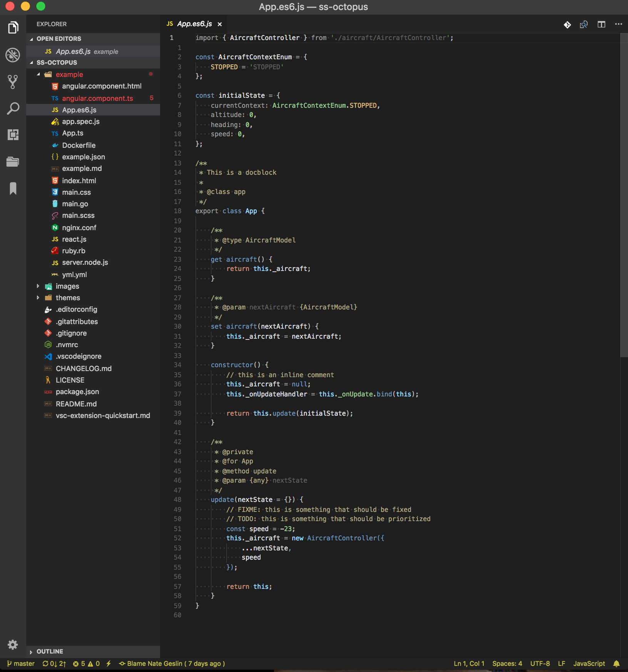Open angular.component.ts file

[x=93, y=99]
